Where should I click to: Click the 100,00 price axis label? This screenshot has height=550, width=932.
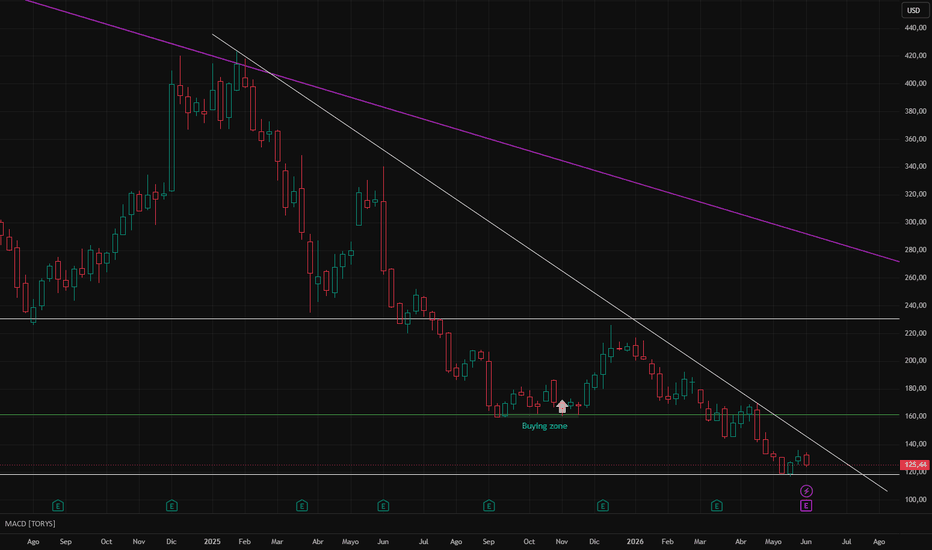[x=915, y=499]
